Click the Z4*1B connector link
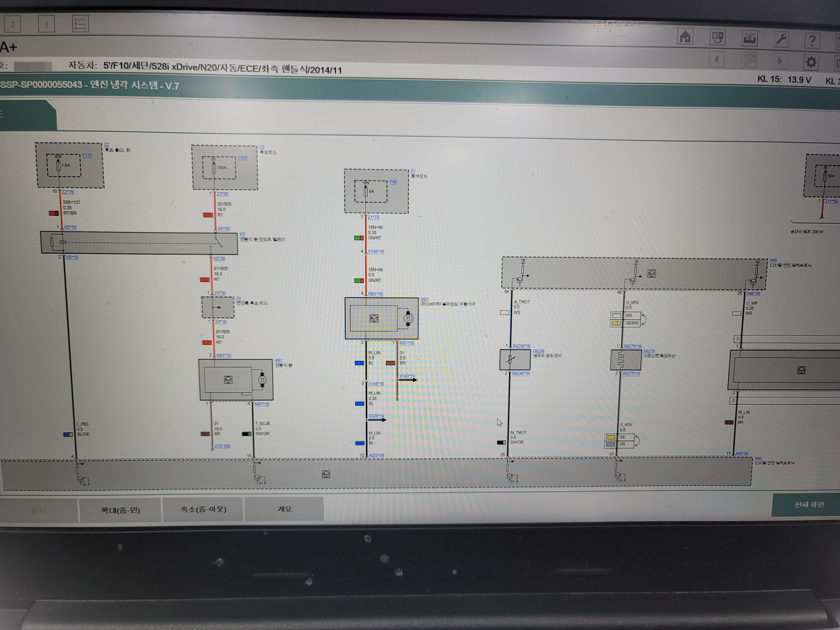The image size is (840, 630). 221,322
